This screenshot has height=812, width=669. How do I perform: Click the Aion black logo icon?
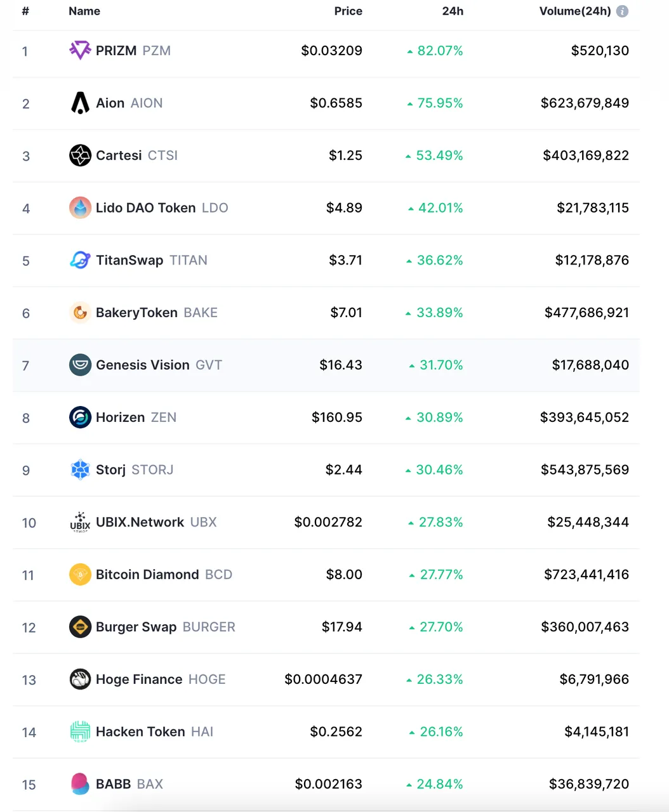click(80, 103)
